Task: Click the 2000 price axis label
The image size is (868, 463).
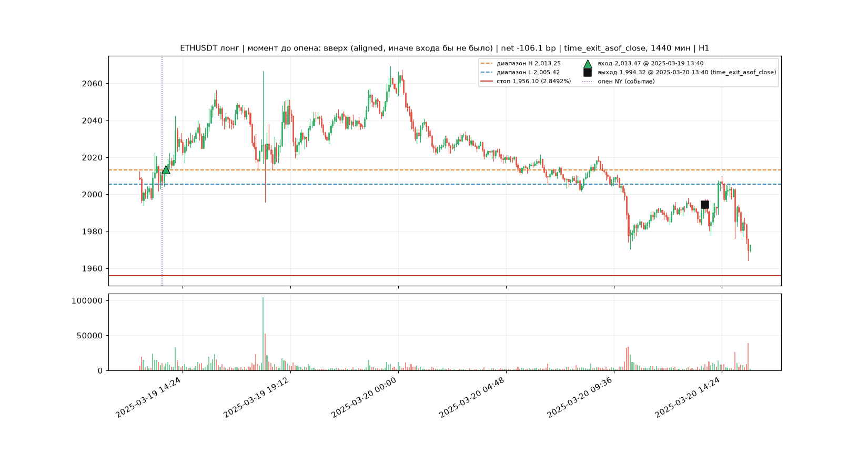Action: click(93, 195)
